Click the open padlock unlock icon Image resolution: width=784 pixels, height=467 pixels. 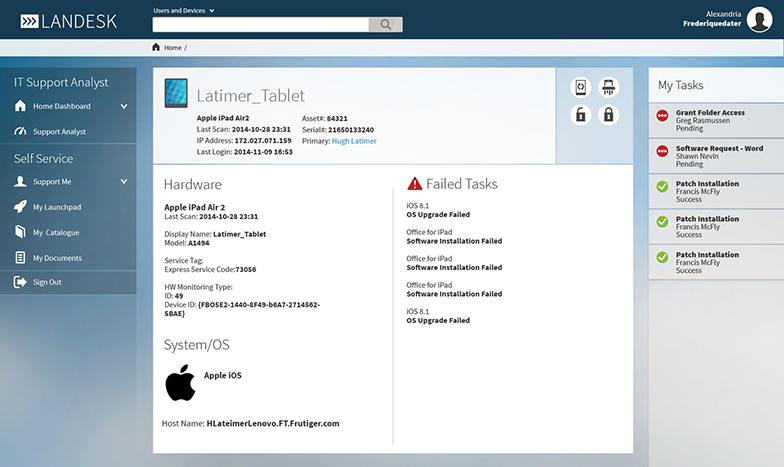[580, 115]
